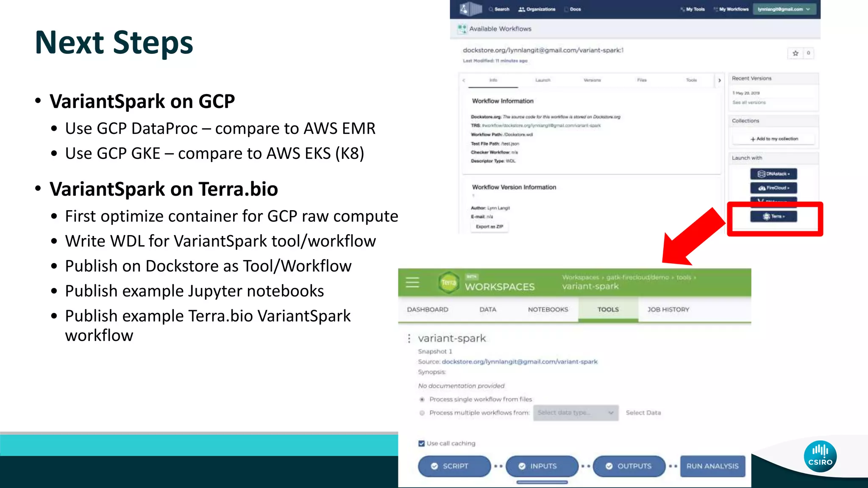
Task: Switch to the DASHBOARD tab
Action: pyautogui.click(x=428, y=310)
